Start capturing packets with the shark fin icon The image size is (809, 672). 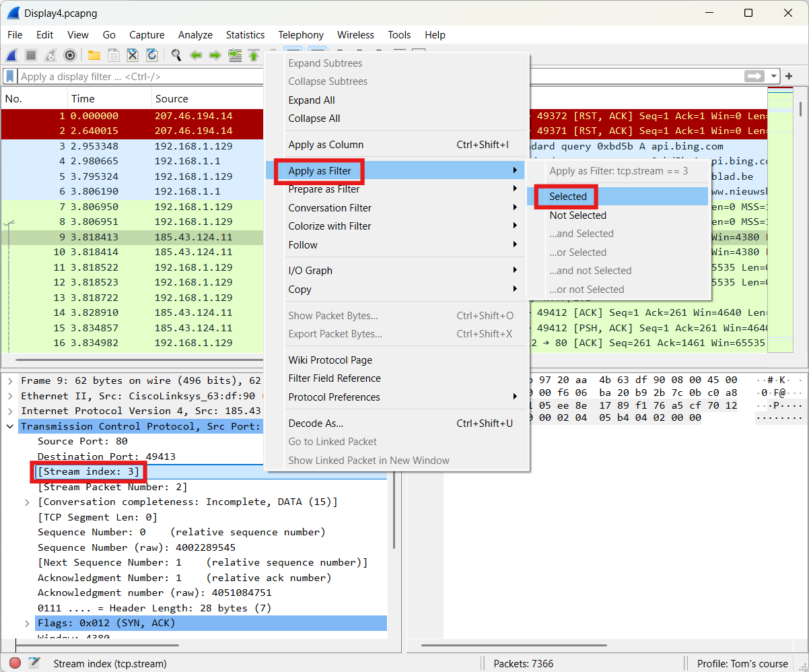pyautogui.click(x=12, y=55)
